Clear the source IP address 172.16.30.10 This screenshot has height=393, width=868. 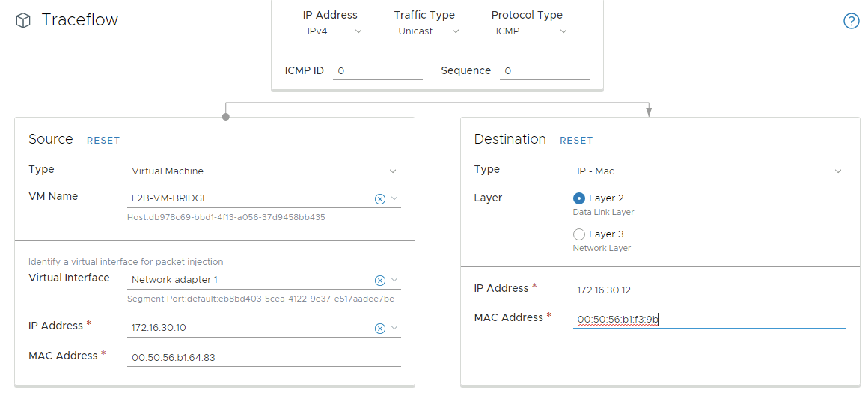click(380, 328)
